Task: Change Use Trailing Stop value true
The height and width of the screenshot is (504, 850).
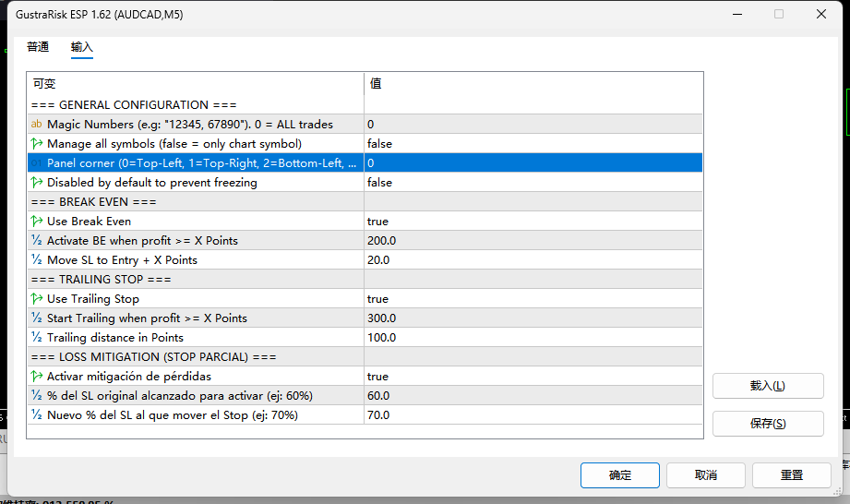Action: tap(533, 298)
